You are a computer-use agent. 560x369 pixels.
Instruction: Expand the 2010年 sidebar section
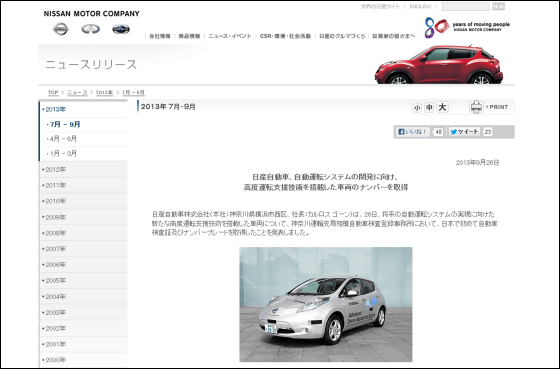pyautogui.click(x=83, y=201)
